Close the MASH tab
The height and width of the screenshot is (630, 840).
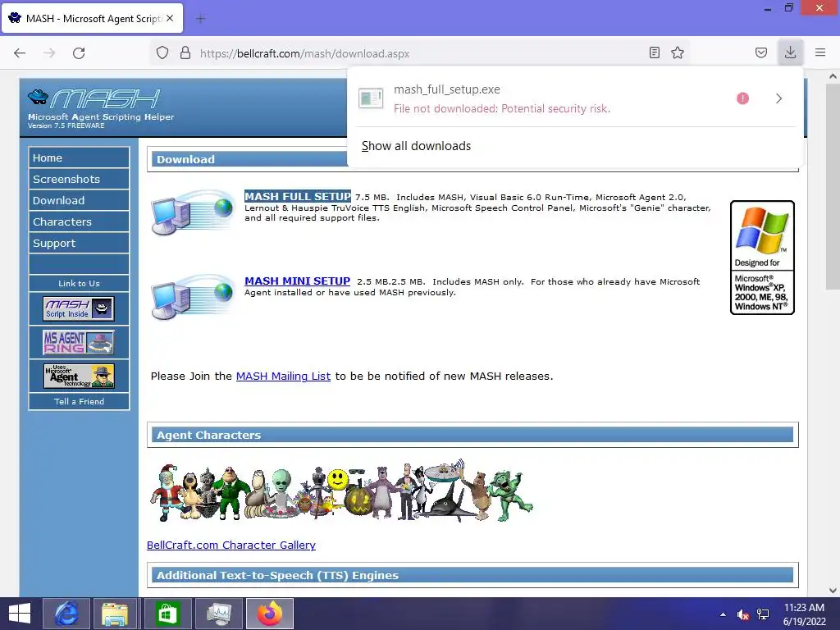170,18
